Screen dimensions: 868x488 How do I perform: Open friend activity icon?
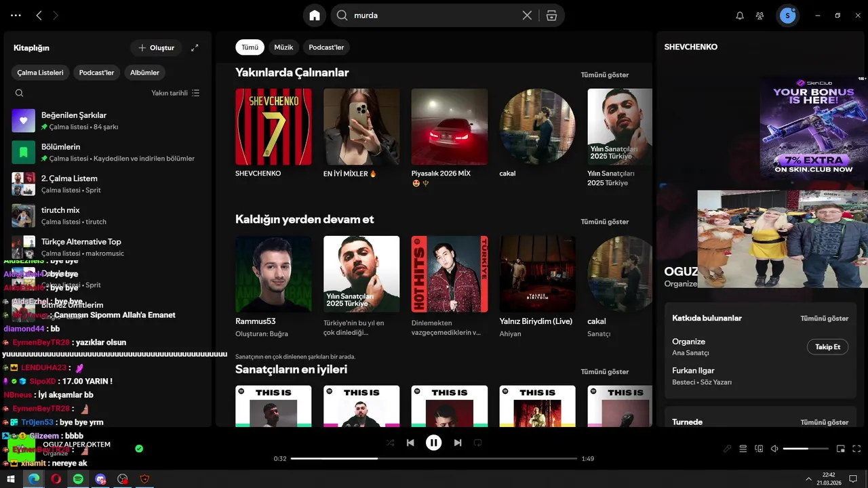760,16
